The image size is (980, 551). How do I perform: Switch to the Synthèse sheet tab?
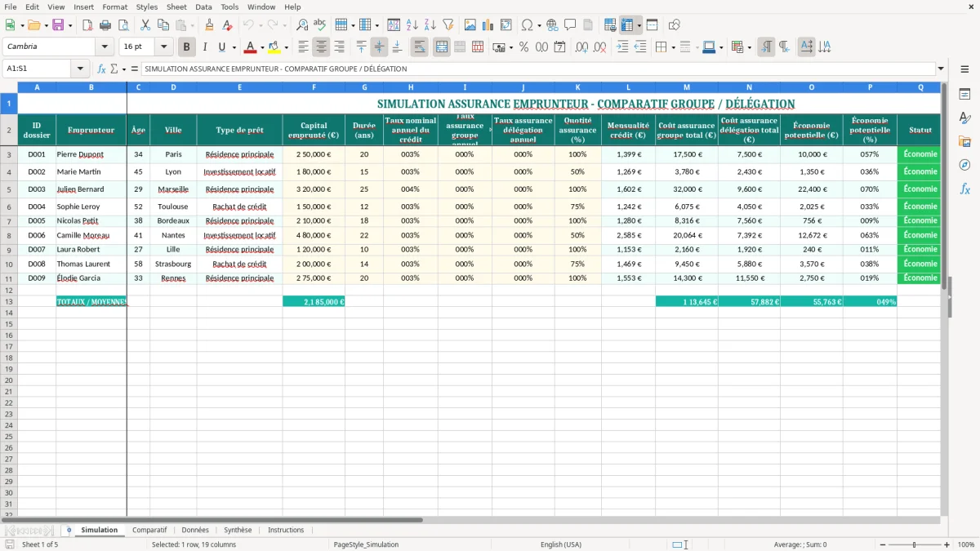(x=238, y=530)
